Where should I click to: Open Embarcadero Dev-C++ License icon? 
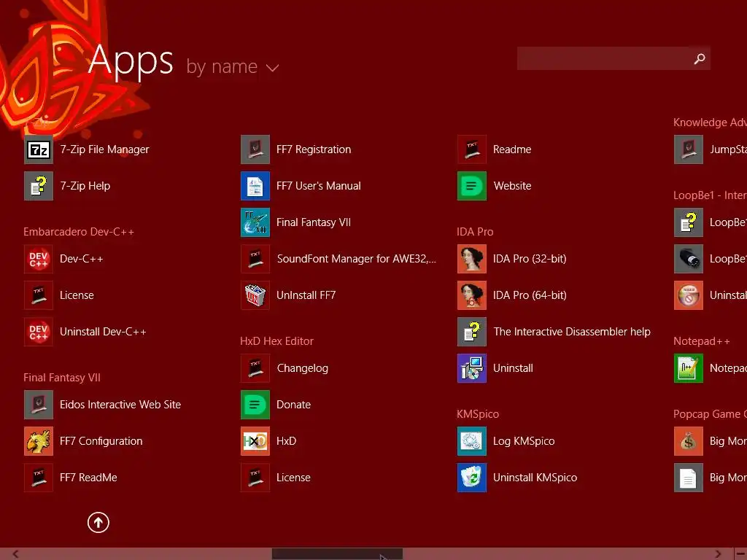coord(39,295)
